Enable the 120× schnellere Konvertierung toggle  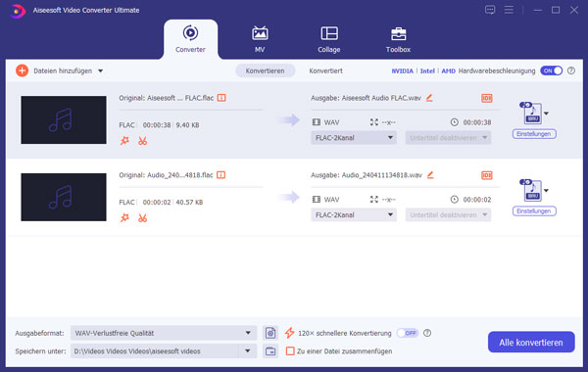(408, 333)
